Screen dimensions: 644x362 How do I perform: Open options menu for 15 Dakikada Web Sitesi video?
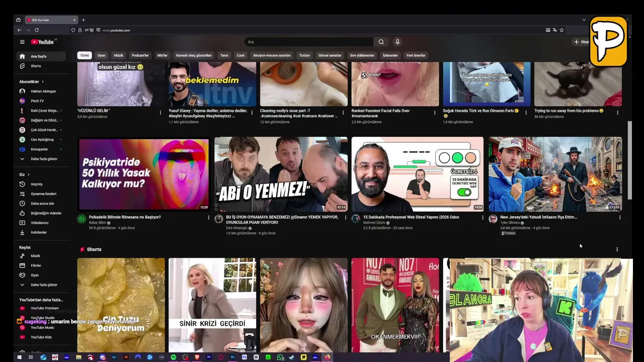[x=483, y=218]
